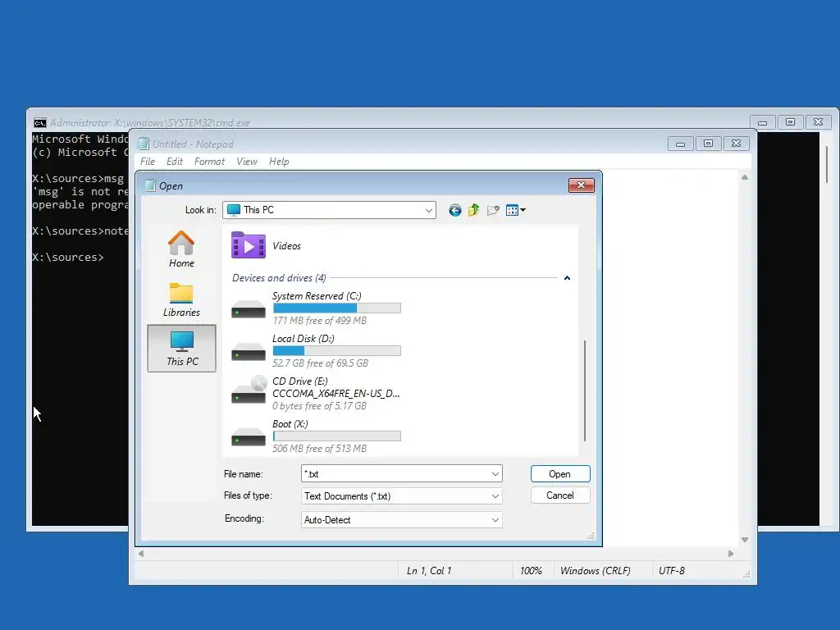
Task: Select Libraries in the places bar
Action: click(x=181, y=299)
